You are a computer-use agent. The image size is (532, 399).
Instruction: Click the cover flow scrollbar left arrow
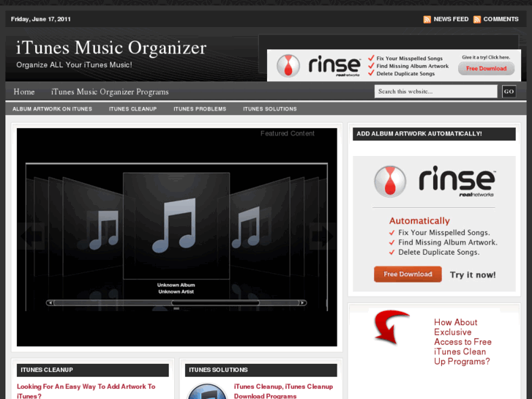coord(50,302)
